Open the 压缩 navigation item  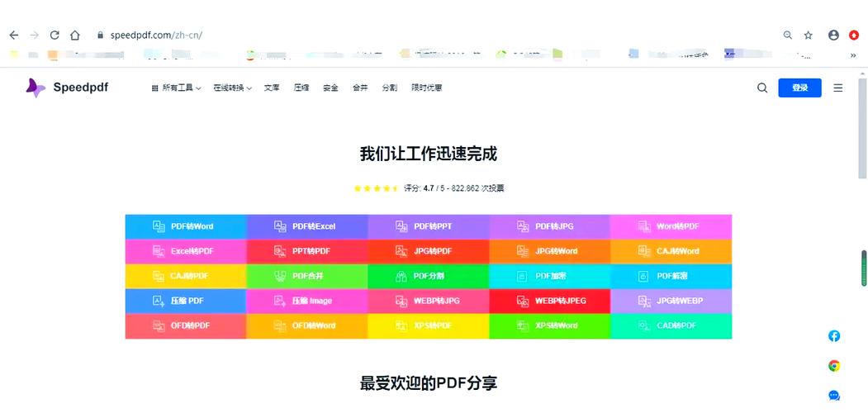click(x=301, y=88)
